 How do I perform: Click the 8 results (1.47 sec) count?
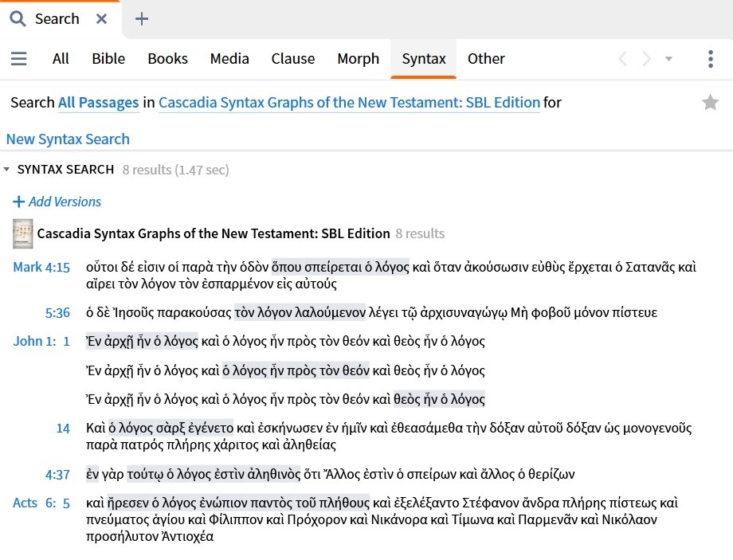point(176,170)
